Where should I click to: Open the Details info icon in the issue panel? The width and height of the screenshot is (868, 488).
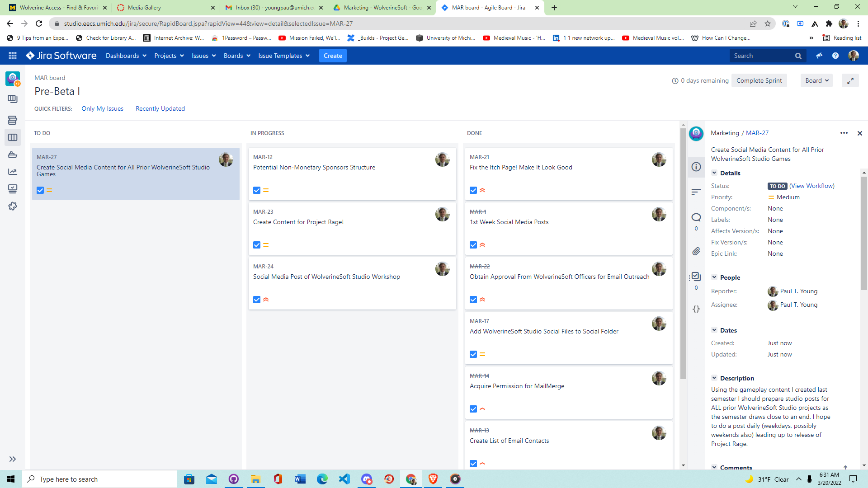[696, 167]
